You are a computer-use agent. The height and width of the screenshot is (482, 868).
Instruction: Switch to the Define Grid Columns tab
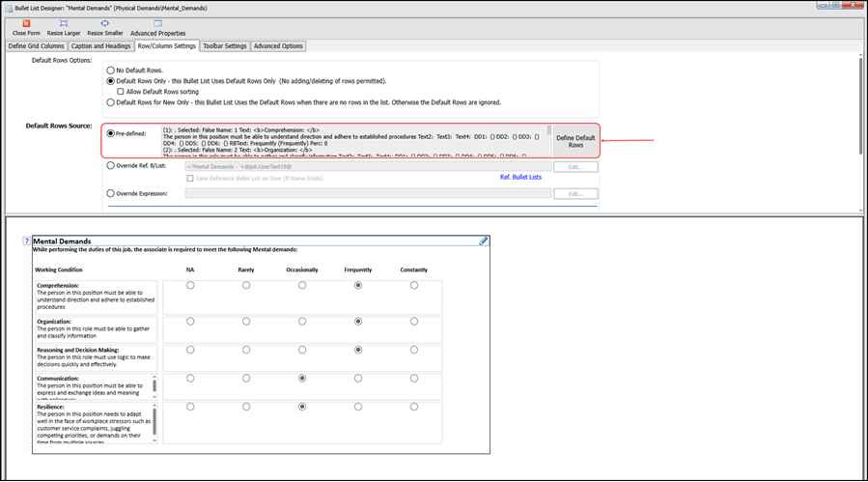pos(36,46)
